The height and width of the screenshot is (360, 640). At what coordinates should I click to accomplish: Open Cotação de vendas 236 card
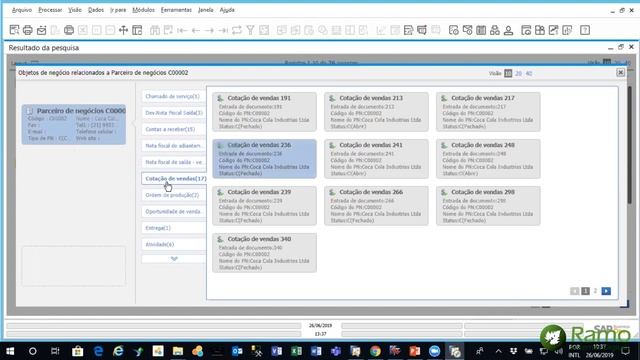point(264,159)
